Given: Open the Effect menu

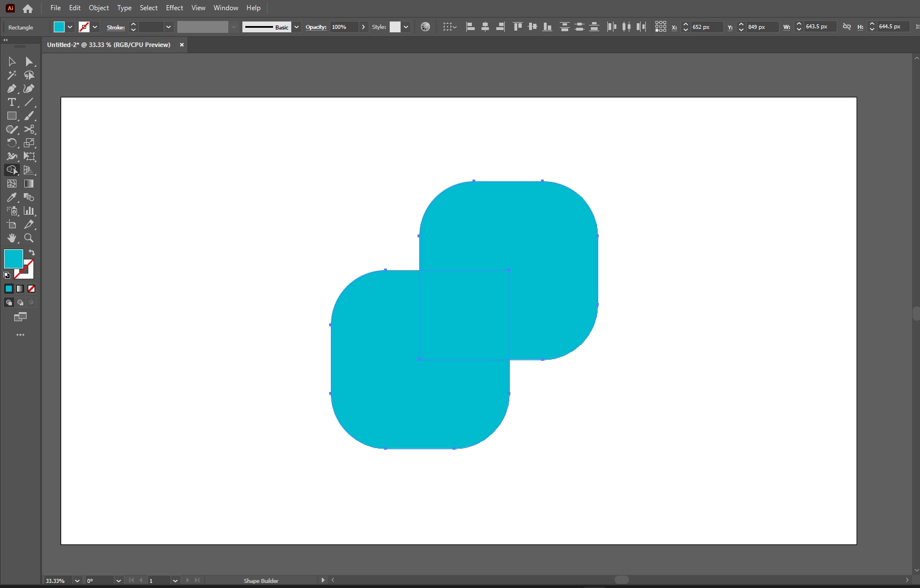Looking at the screenshot, I should (174, 8).
